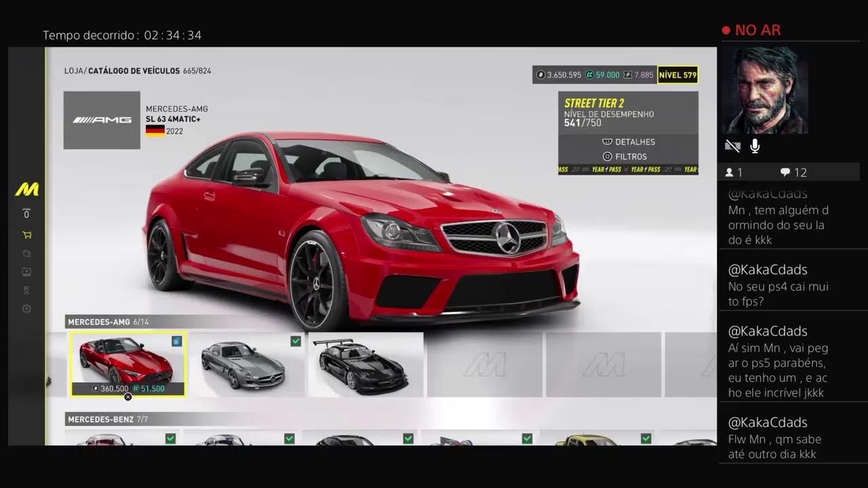Toggle checkmark on the fourth Mercedes-Benz car

pyautogui.click(x=527, y=439)
